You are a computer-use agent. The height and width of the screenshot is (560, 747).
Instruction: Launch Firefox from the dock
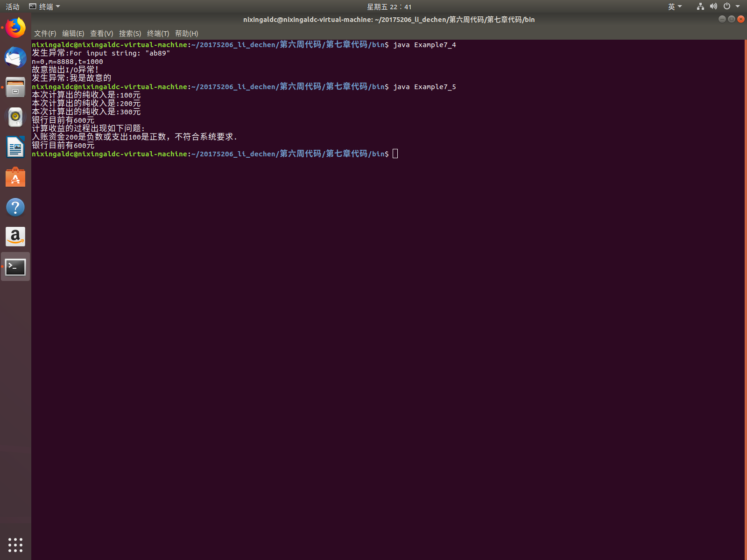click(x=15, y=28)
